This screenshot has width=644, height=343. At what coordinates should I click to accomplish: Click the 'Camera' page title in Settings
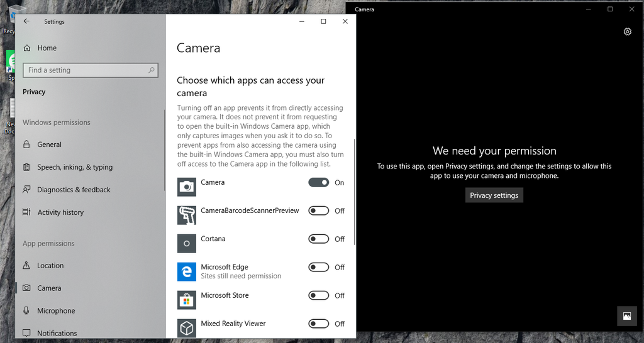pyautogui.click(x=198, y=48)
